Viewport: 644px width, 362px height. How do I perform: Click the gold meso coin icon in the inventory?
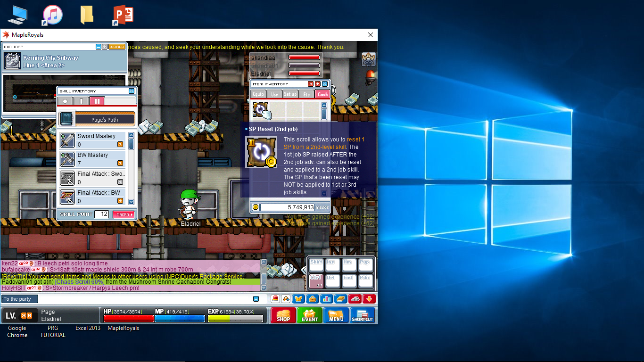point(256,207)
